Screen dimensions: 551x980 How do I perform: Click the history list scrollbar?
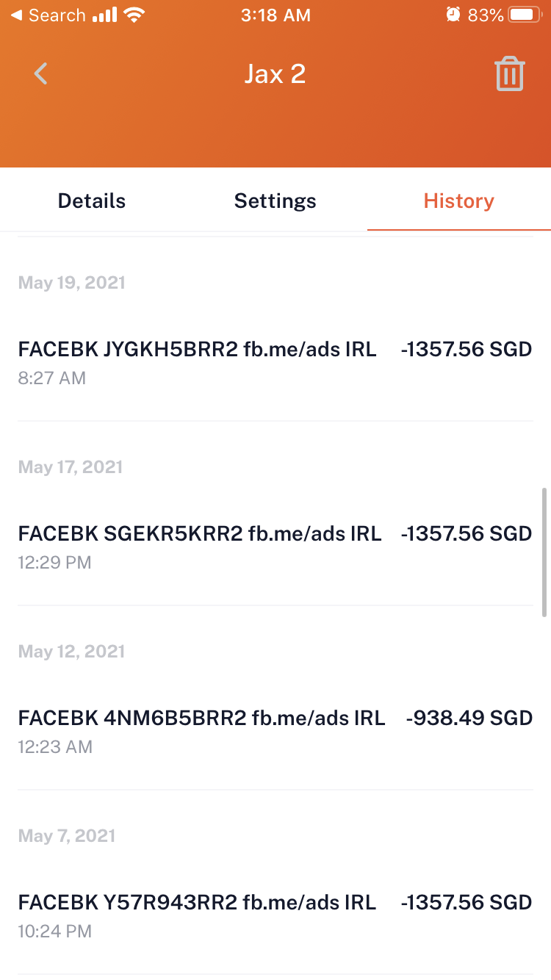[x=544, y=551]
